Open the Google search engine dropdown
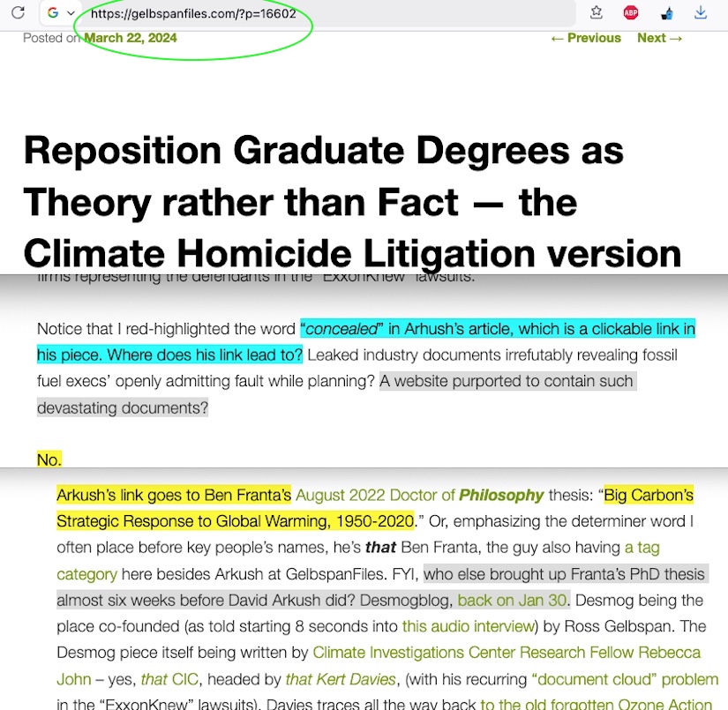Screen dimensions: 728x710 (60, 13)
